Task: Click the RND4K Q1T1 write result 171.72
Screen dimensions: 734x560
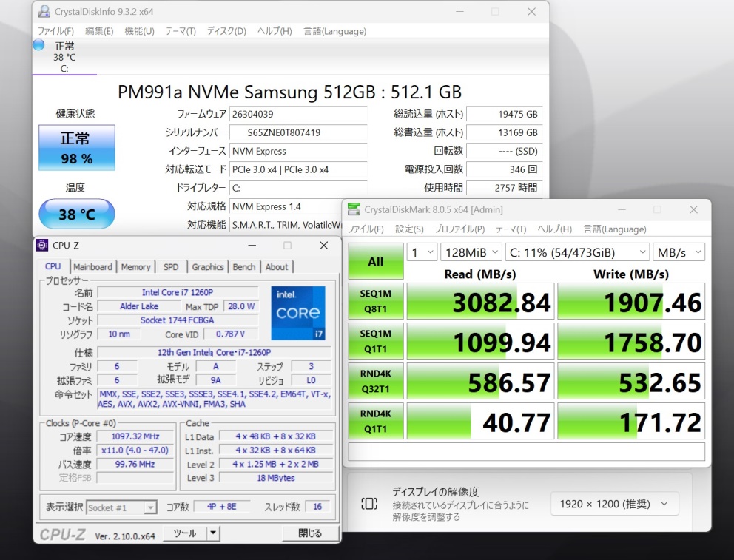Action: coord(631,421)
